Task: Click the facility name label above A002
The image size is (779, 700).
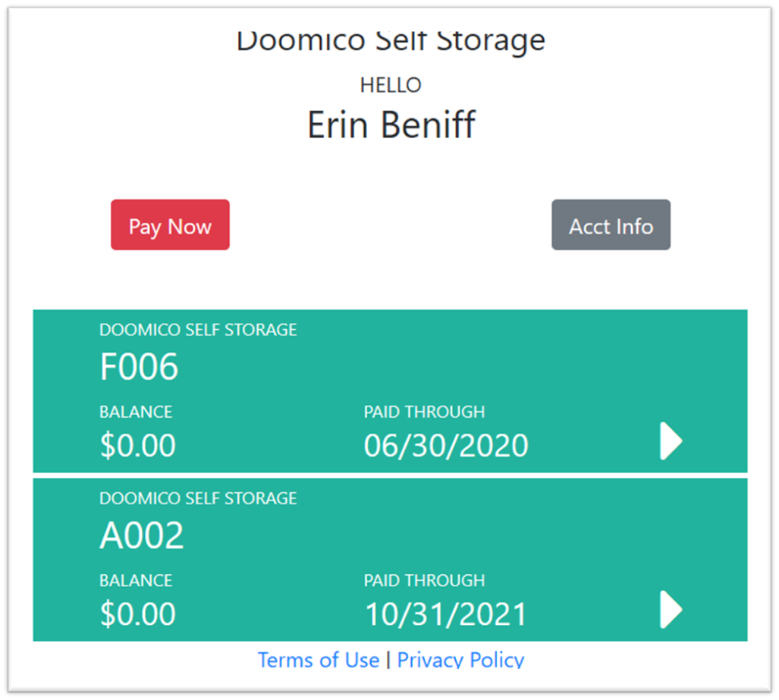Action: click(198, 498)
